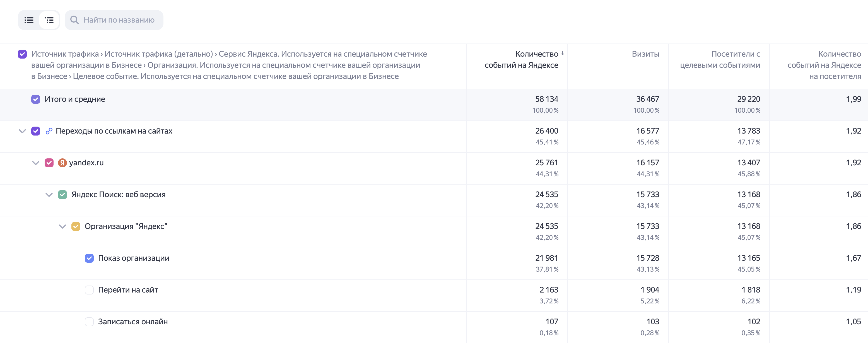Collapse Яндекс Поиск: веб версия row
The image size is (868, 343).
[49, 195]
